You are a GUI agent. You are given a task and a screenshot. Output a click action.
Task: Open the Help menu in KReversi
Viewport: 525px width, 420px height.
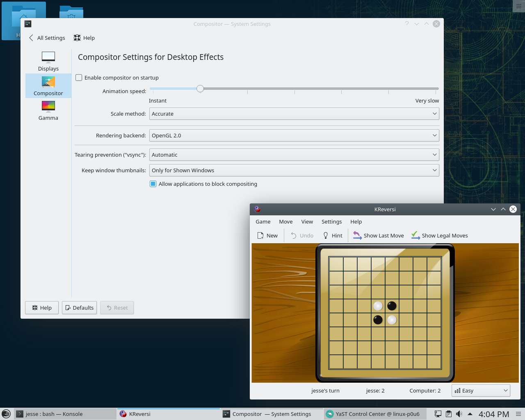click(356, 221)
